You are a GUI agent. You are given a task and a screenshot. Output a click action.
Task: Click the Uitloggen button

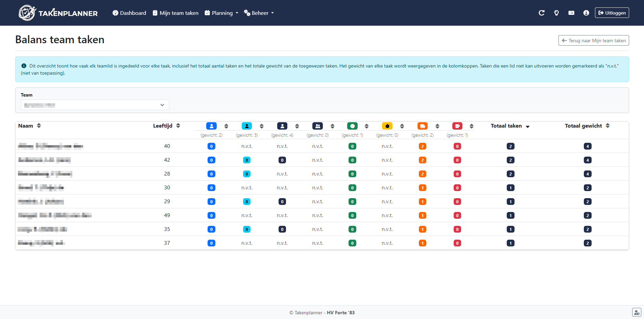[612, 13]
